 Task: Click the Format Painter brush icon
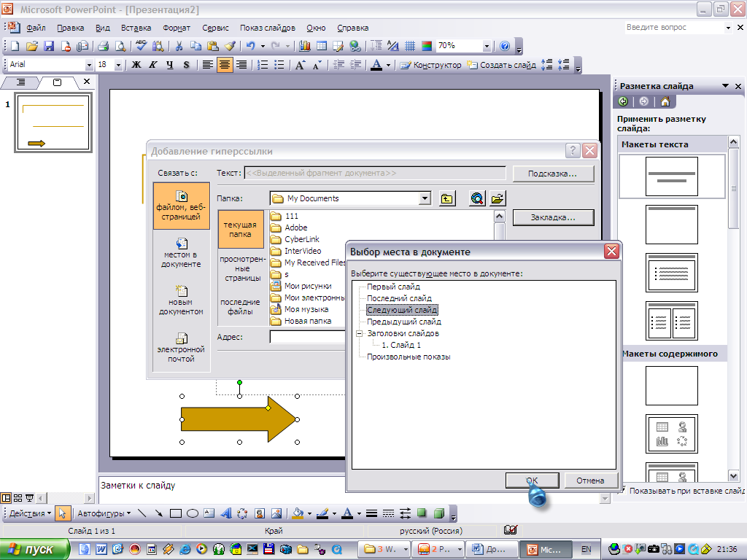[x=230, y=46]
